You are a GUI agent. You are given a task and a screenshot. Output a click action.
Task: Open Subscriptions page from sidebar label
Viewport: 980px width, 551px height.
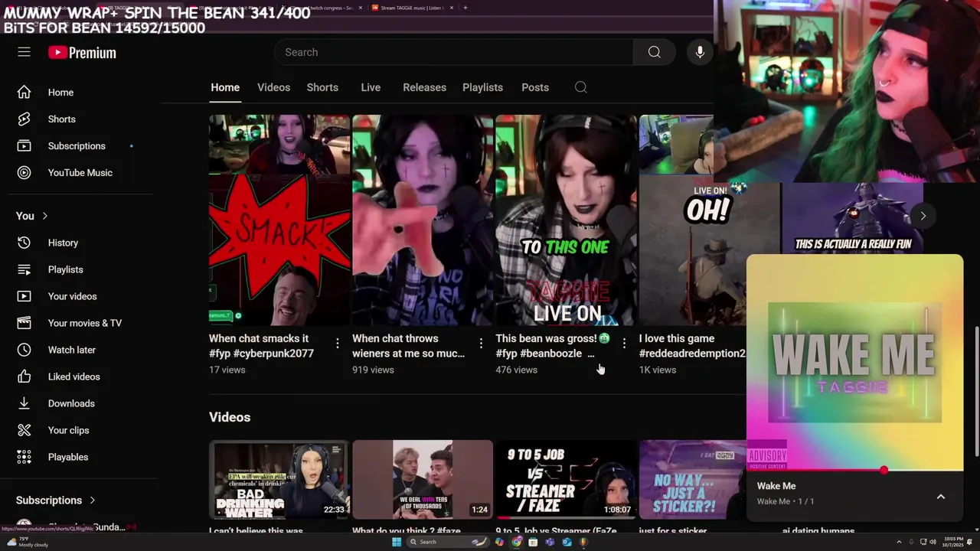[x=77, y=146]
